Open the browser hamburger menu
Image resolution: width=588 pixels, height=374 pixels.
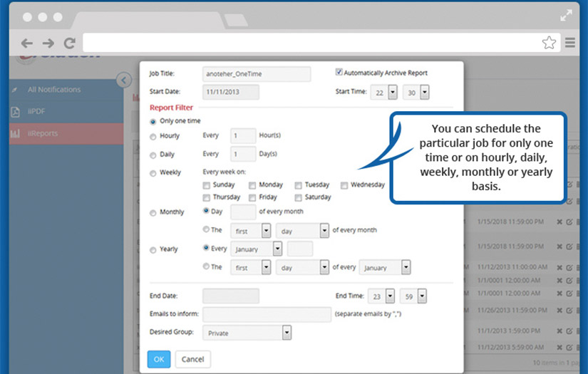click(570, 43)
